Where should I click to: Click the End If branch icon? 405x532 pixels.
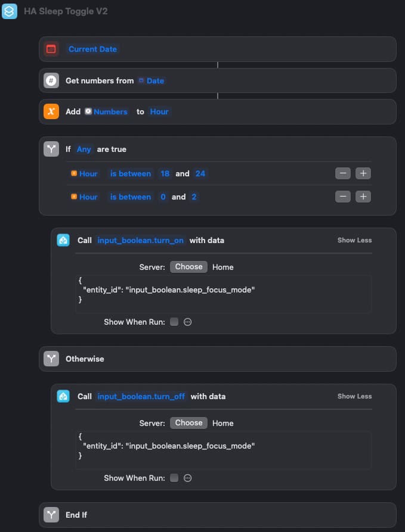[51, 515]
